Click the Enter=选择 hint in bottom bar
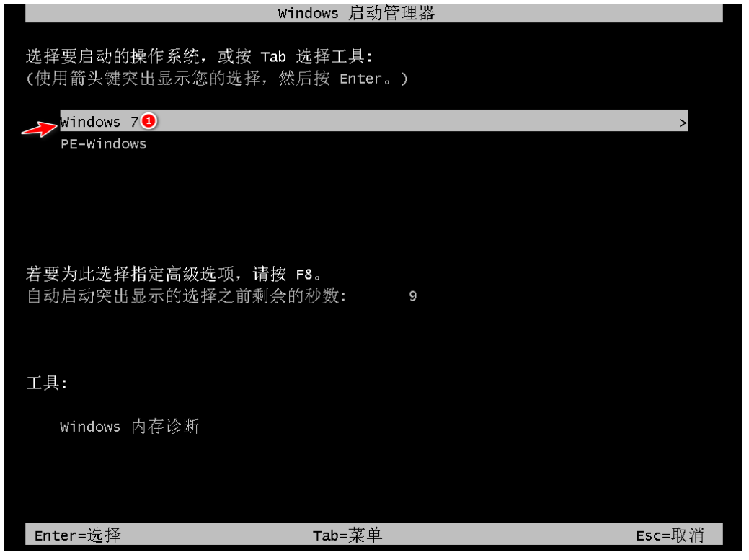The image size is (749, 560). pos(77,535)
